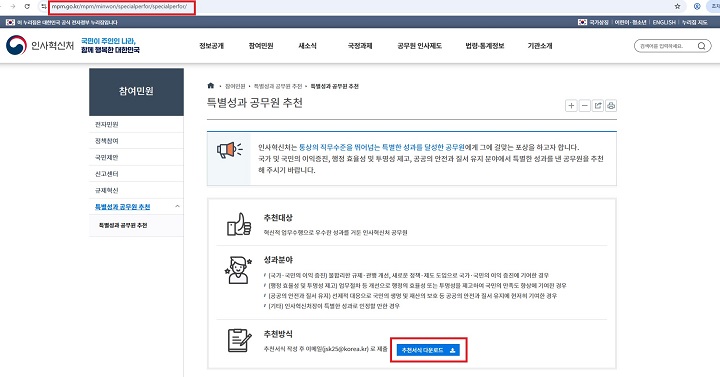Open the 참여민원 top menu

pyautogui.click(x=261, y=46)
